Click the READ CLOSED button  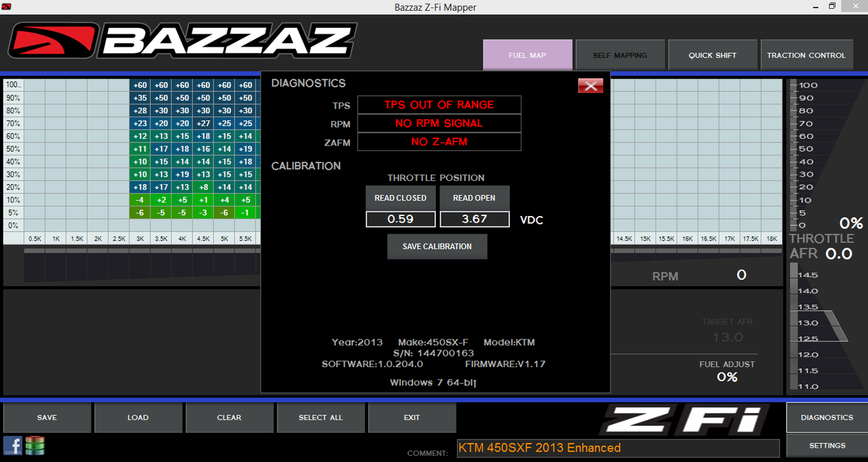401,198
